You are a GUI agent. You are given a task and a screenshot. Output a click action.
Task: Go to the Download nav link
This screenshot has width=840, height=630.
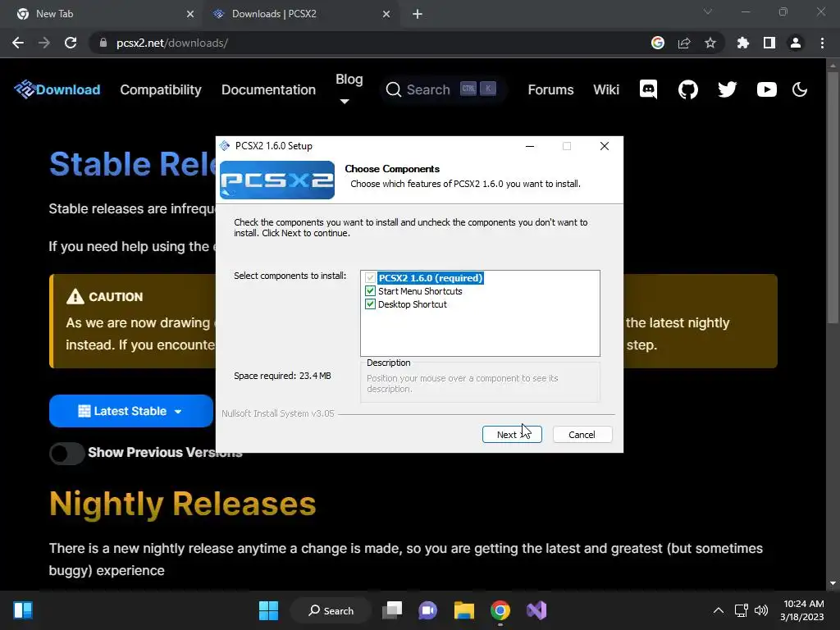coord(68,89)
